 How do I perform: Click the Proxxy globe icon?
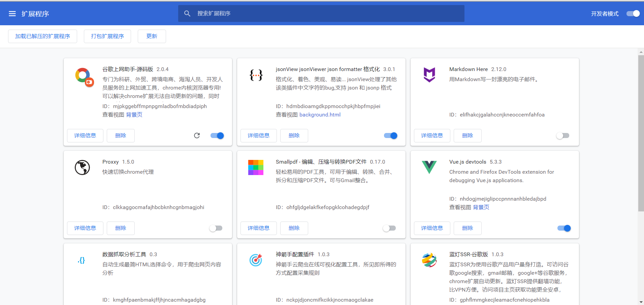pos(82,167)
